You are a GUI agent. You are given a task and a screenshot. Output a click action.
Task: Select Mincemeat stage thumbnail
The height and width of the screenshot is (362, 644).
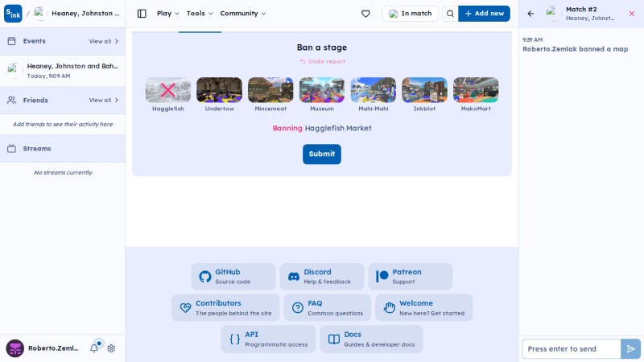coord(270,90)
